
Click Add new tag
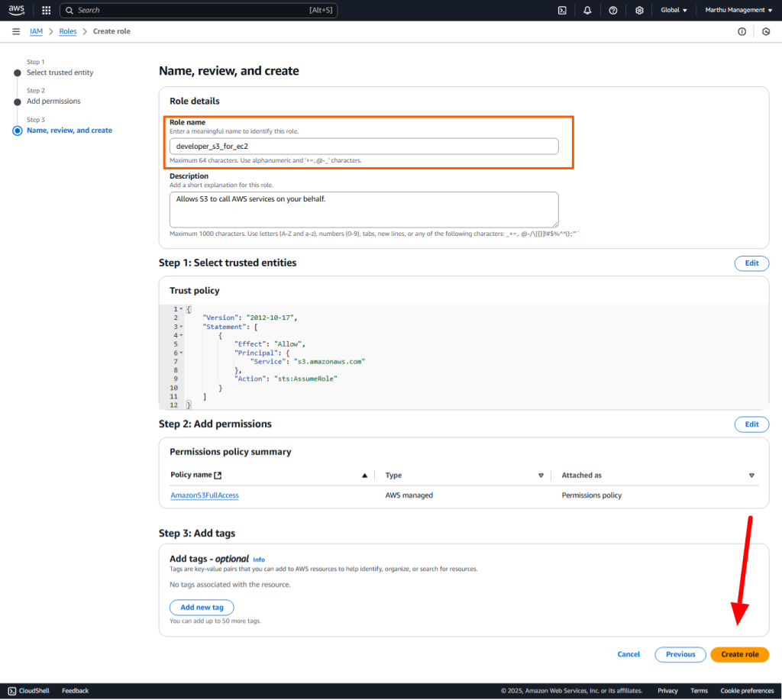click(x=202, y=608)
